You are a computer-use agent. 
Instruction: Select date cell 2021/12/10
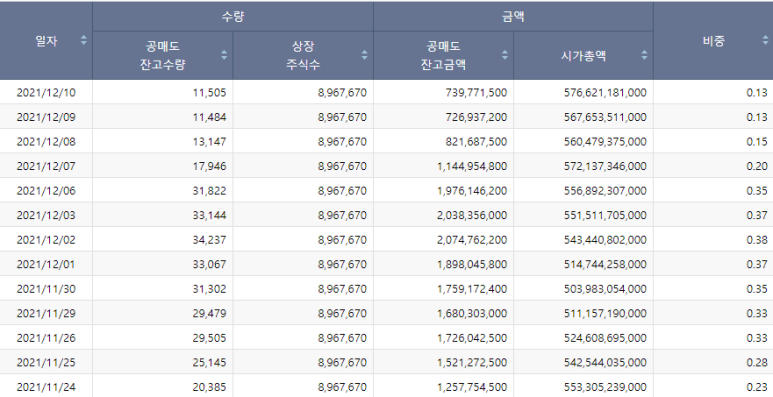(x=46, y=92)
